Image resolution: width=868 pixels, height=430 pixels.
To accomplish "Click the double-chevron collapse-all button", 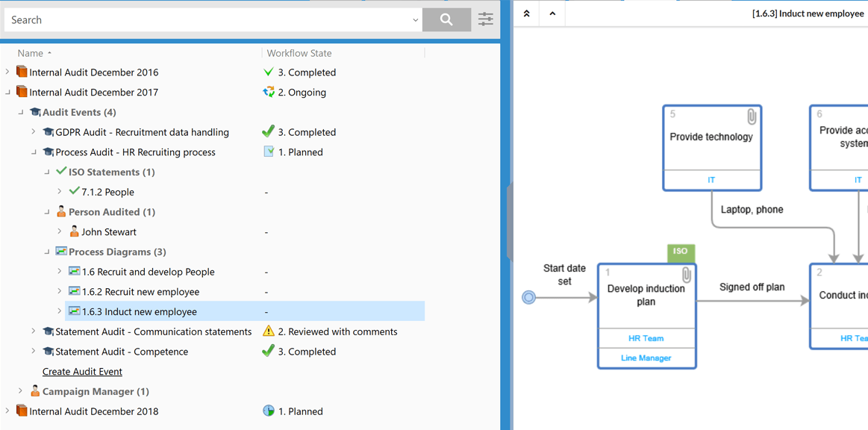I will 526,14.
